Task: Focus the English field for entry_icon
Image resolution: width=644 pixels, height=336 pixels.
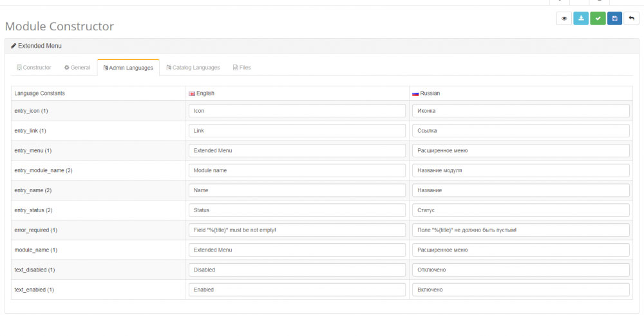Action: click(297, 111)
